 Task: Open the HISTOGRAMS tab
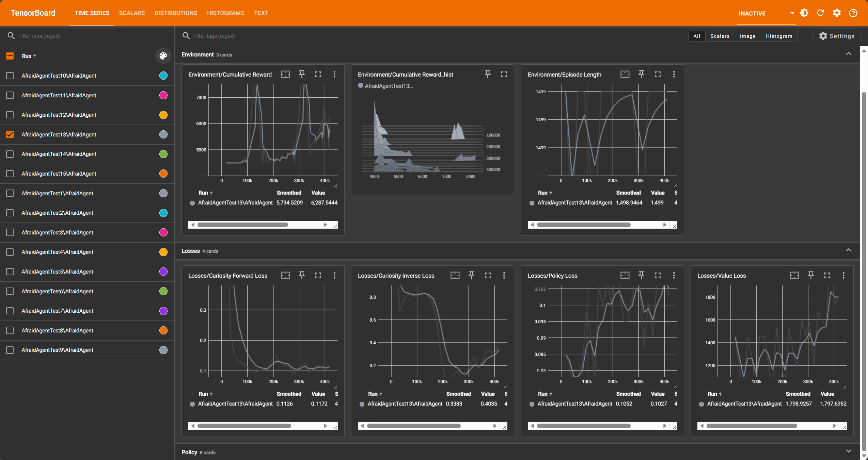pyautogui.click(x=225, y=13)
